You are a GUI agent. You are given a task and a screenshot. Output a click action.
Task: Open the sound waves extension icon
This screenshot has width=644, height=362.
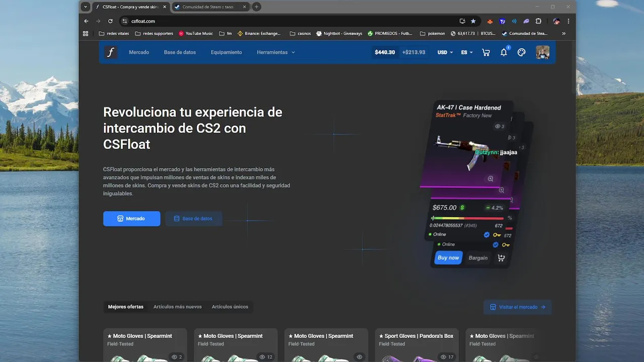coord(514,21)
